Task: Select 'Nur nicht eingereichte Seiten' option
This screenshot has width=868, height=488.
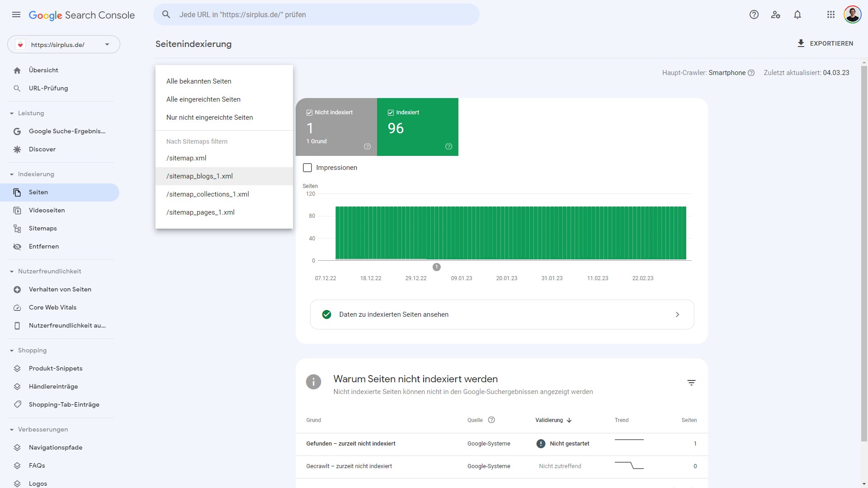Action: tap(224, 117)
